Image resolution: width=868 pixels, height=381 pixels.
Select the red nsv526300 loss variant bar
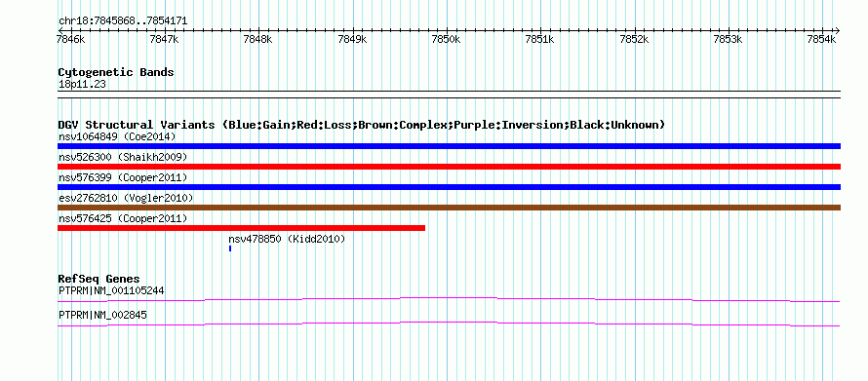(x=449, y=167)
